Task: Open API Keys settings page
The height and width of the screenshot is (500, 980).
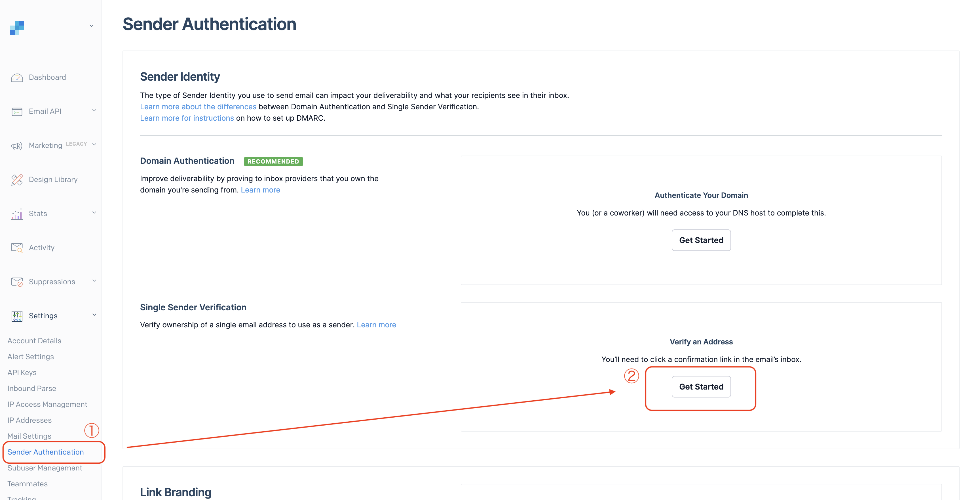Action: tap(22, 373)
